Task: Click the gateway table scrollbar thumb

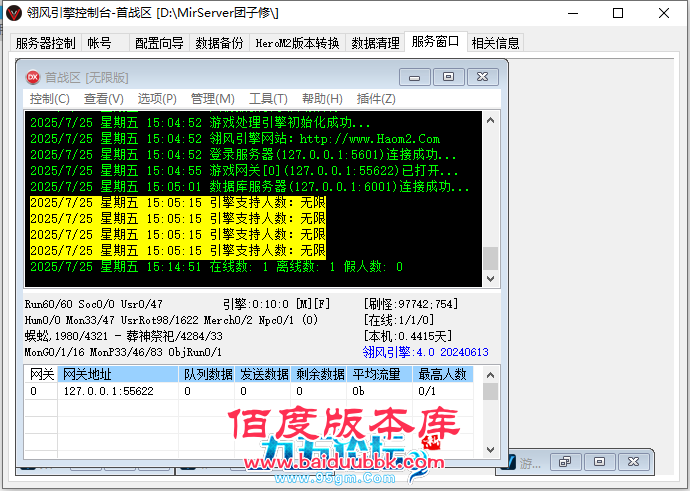Action: coord(491,392)
